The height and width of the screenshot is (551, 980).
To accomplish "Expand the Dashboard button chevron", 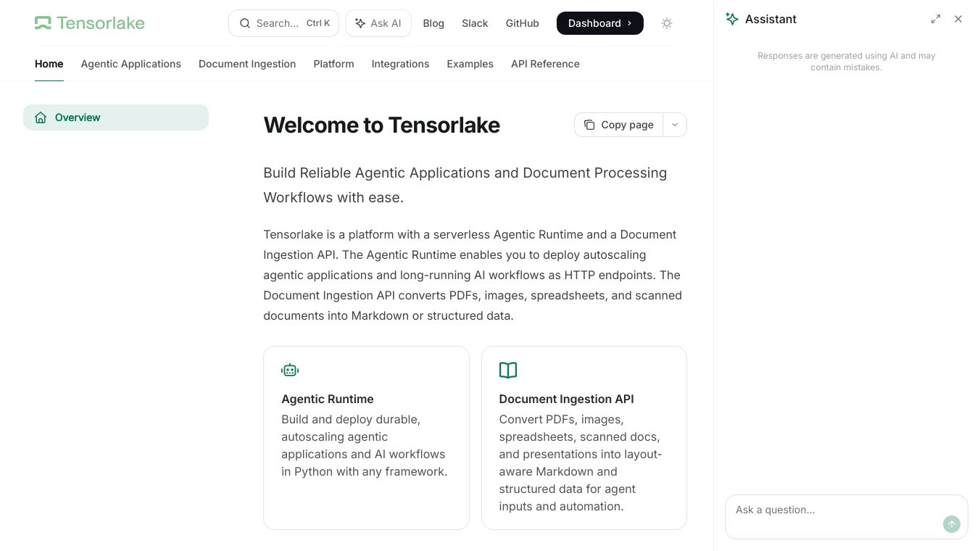I will coord(628,23).
